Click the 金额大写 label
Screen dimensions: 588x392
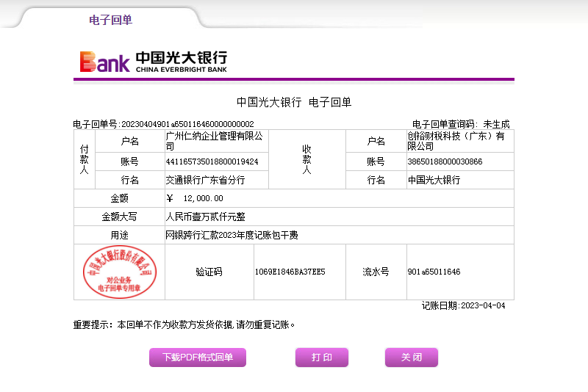(x=119, y=217)
